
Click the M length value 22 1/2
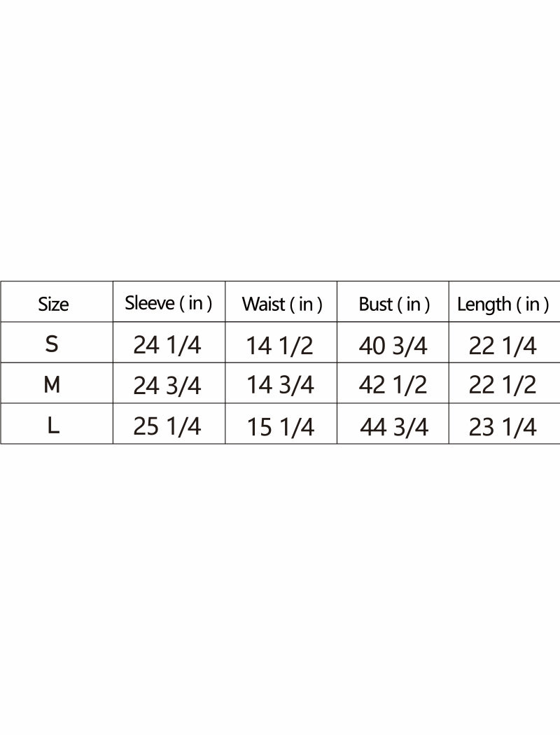pos(503,385)
